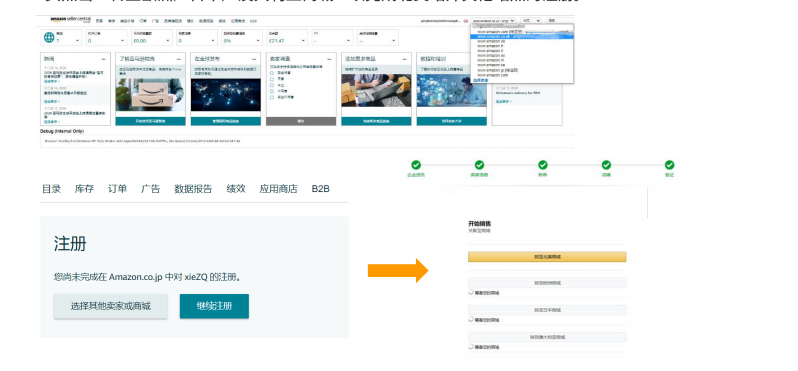Click the 选择其他卖家或商城 button
The image size is (798, 371).
[x=110, y=306]
